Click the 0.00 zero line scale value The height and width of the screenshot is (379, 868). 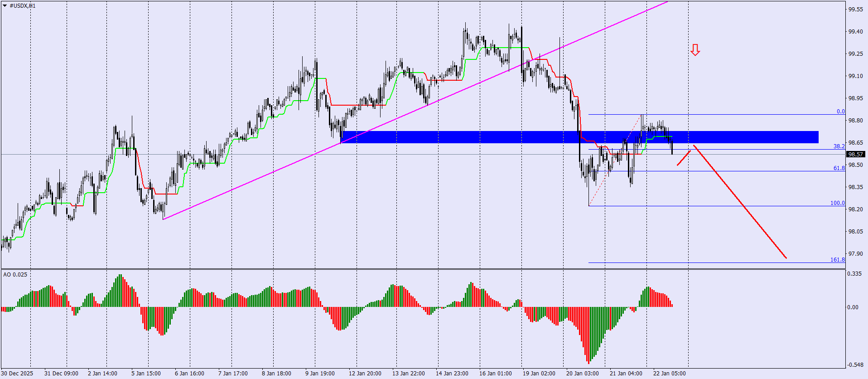853,307
